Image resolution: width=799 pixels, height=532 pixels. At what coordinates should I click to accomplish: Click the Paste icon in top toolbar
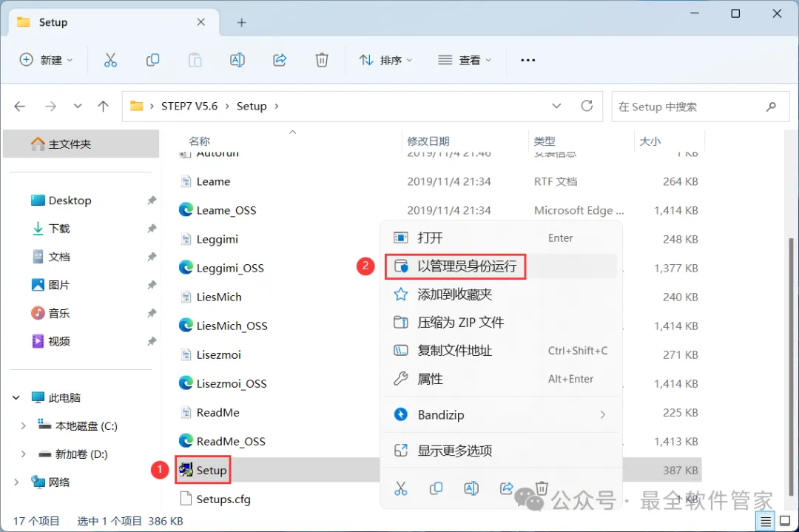[x=195, y=60]
